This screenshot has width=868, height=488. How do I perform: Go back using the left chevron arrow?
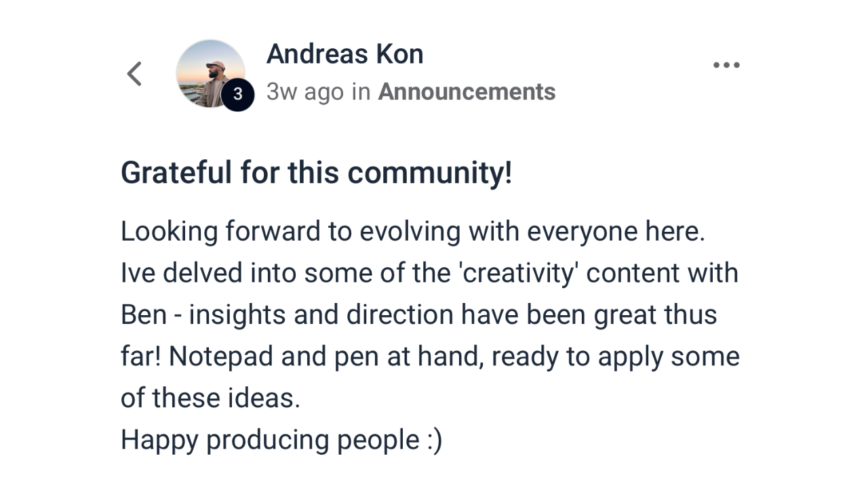tap(134, 74)
